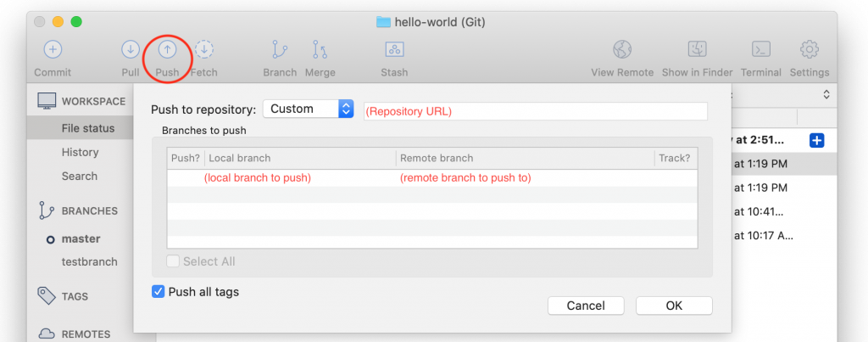Screen dimensions: 868x342
Task: Click the Cancel button
Action: coord(586,306)
